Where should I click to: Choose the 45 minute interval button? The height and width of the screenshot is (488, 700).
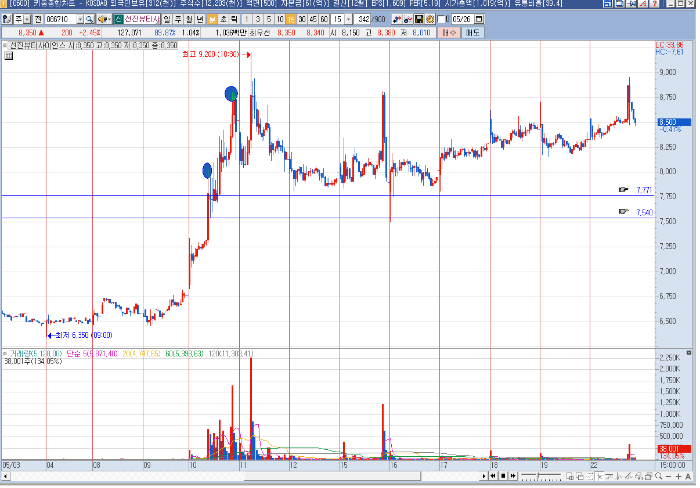tap(313, 19)
